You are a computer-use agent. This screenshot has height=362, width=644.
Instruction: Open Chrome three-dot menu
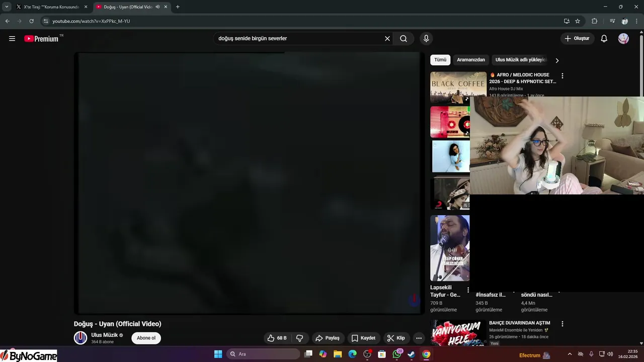pos(636,21)
